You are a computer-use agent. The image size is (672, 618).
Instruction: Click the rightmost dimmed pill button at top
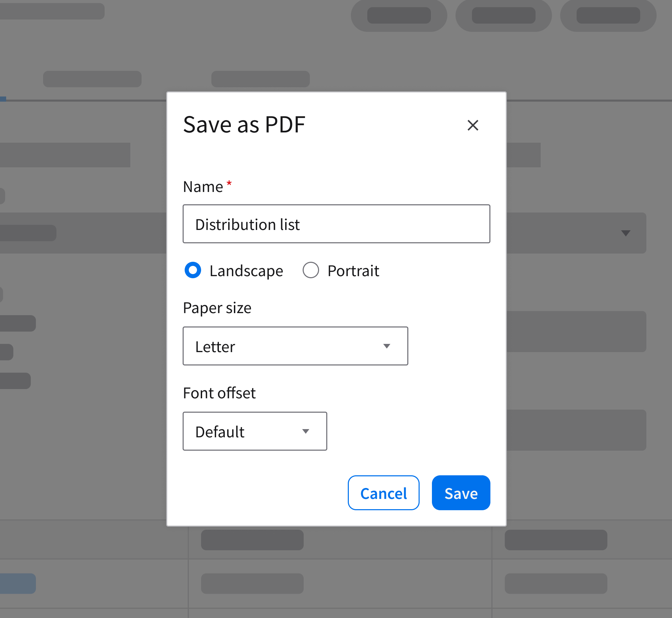coord(608,16)
